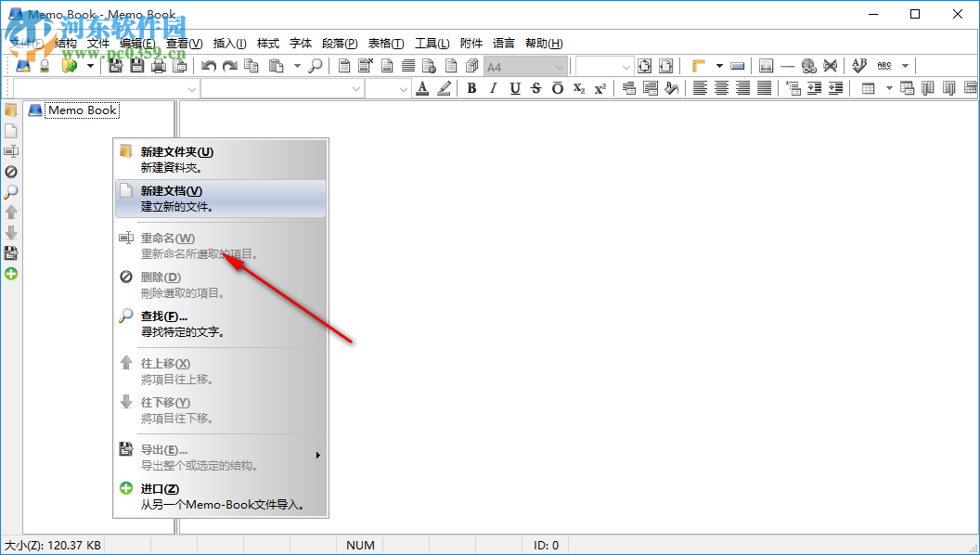The height and width of the screenshot is (555, 980).
Task: Open the 语言 menu
Action: click(x=504, y=43)
